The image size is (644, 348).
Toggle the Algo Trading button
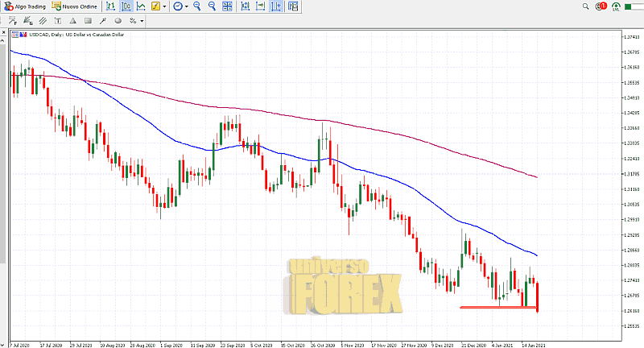click(24, 6)
